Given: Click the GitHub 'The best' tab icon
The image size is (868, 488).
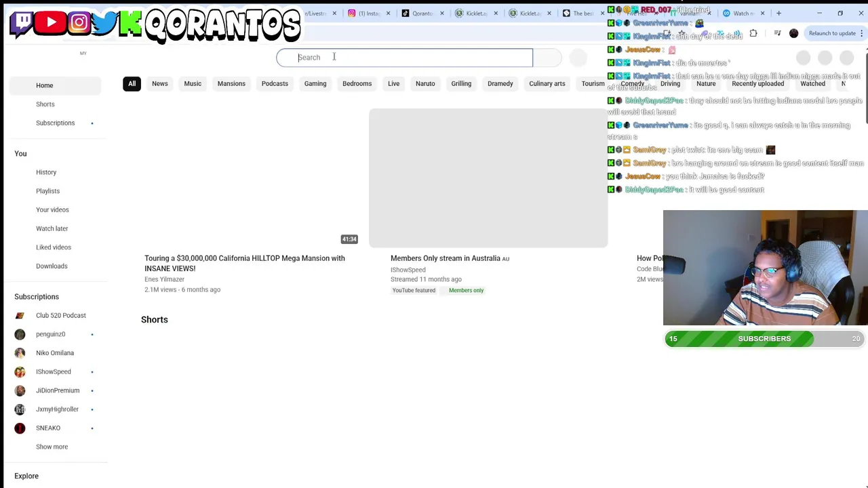Looking at the screenshot, I should pyautogui.click(x=566, y=14).
